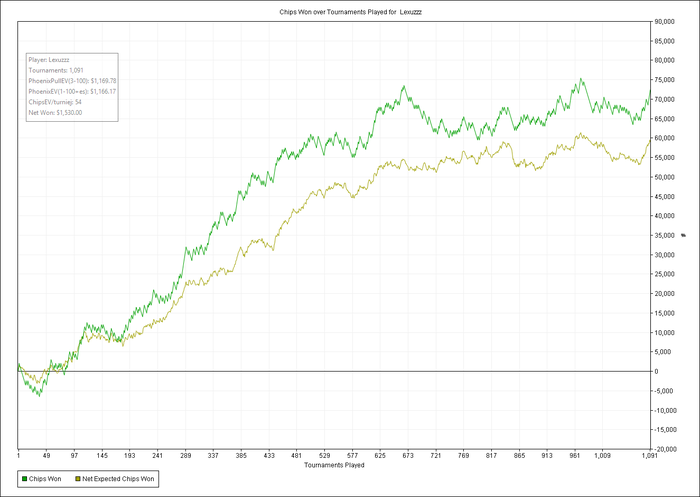Click the 60,000 y-axis tick label
The height and width of the screenshot is (497, 700).
click(x=664, y=138)
